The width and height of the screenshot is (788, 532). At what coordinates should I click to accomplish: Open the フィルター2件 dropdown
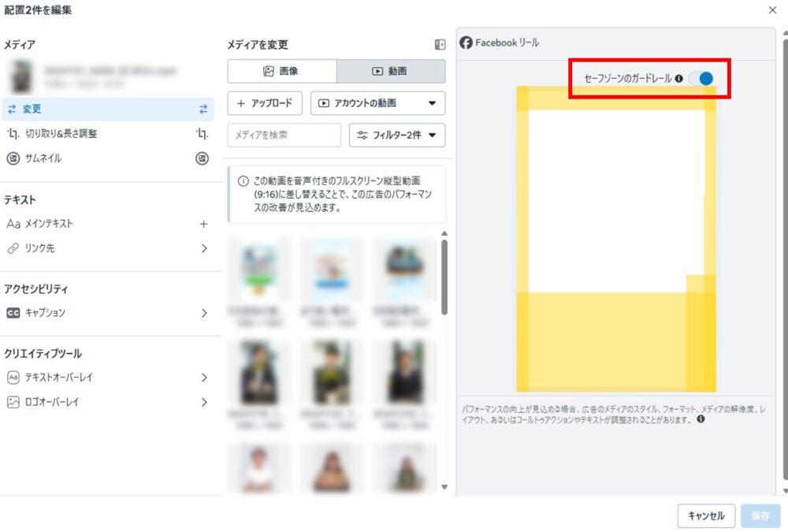coord(396,135)
